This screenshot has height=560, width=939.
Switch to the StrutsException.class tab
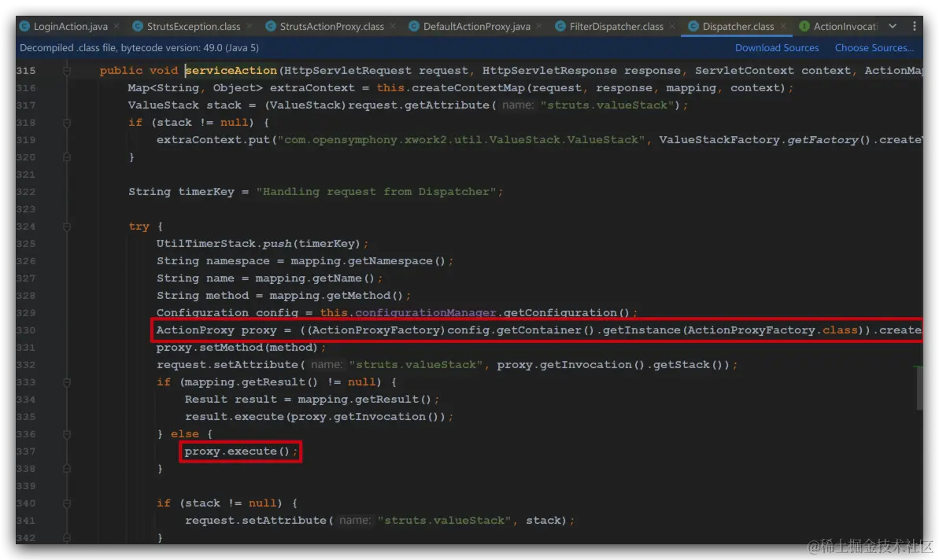point(194,26)
